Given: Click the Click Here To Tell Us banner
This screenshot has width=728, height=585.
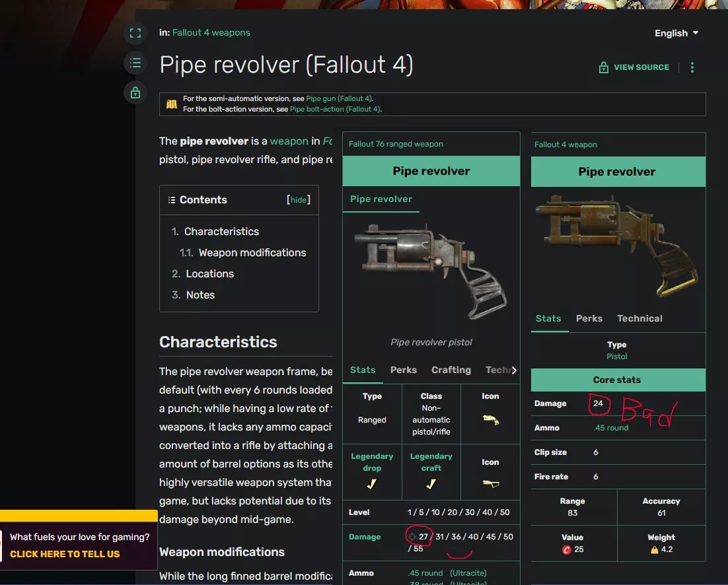Looking at the screenshot, I should (x=65, y=554).
